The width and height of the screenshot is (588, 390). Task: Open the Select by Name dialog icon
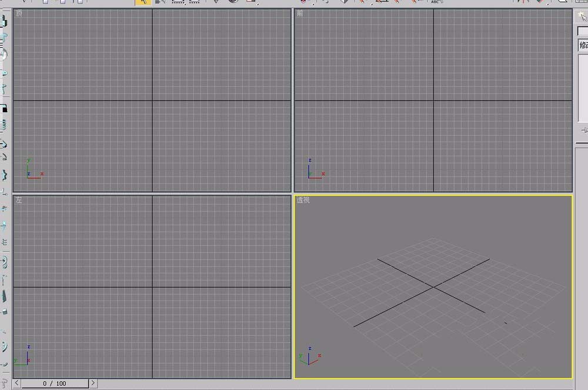pos(158,2)
